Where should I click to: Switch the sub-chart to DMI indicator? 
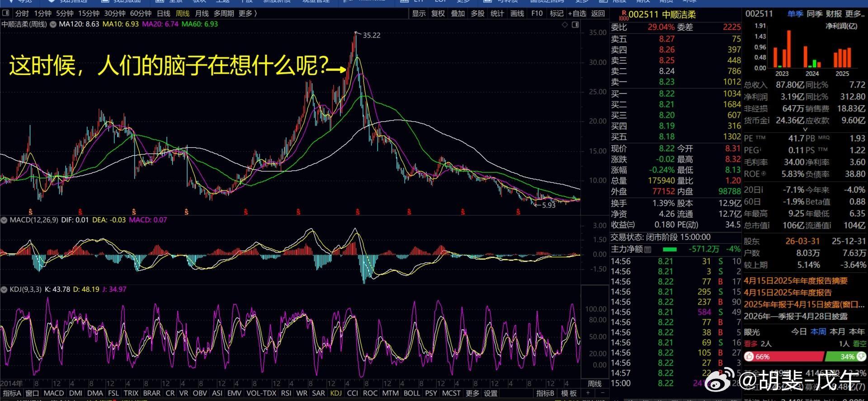[75, 393]
